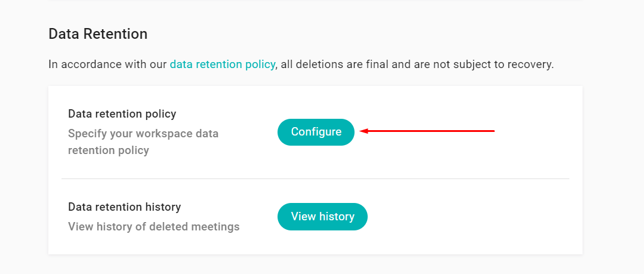The image size is (644, 274).
Task: Click the 'In accordance with our' text
Action: tap(107, 64)
